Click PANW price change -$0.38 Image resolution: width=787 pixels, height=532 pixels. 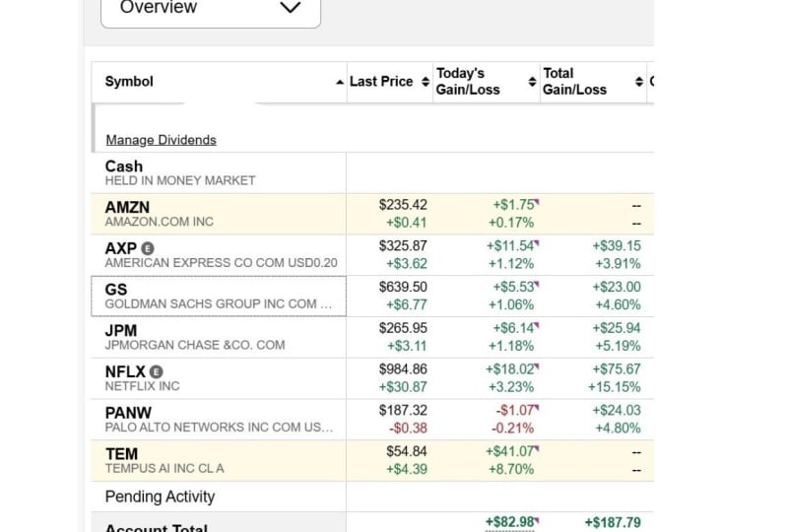tap(408, 429)
